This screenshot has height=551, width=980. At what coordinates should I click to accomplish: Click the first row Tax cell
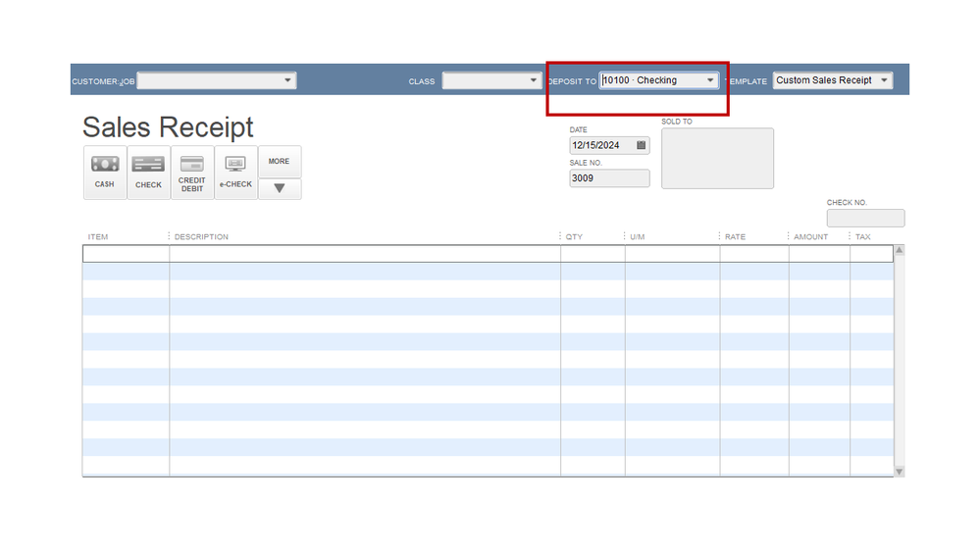pyautogui.click(x=872, y=254)
